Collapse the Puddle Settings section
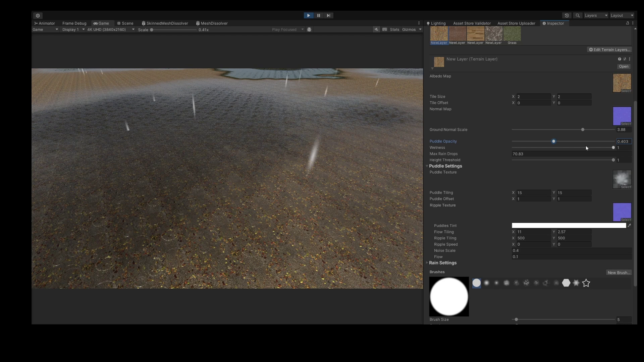 (427, 166)
